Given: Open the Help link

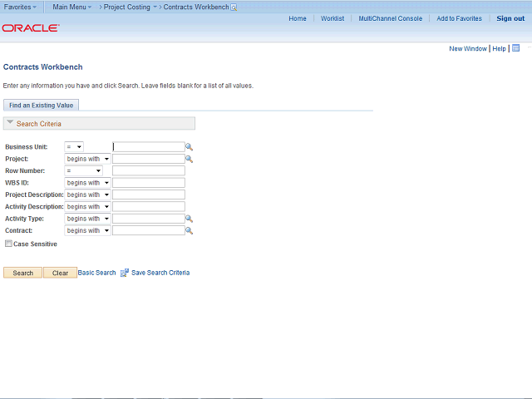Looking at the screenshot, I should 499,48.
